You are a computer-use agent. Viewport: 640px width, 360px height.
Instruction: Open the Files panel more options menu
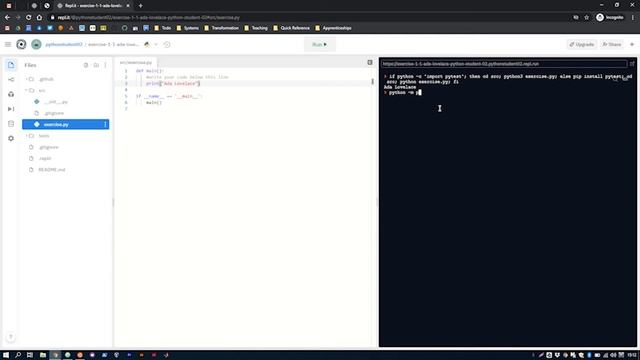click(105, 65)
